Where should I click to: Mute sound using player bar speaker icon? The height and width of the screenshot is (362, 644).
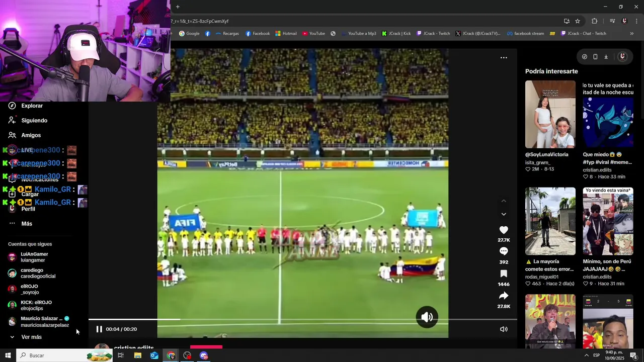pos(504,329)
